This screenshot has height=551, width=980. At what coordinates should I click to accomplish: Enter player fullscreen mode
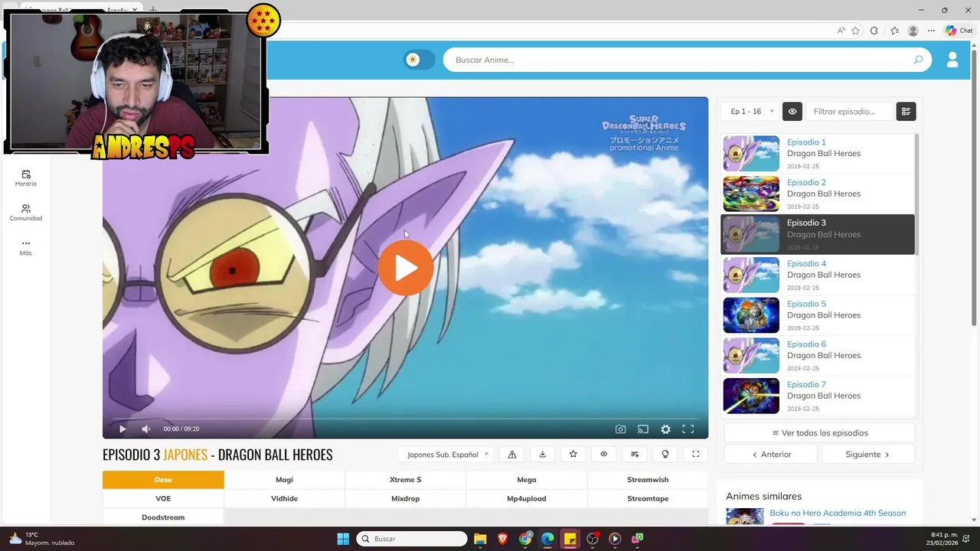click(688, 429)
